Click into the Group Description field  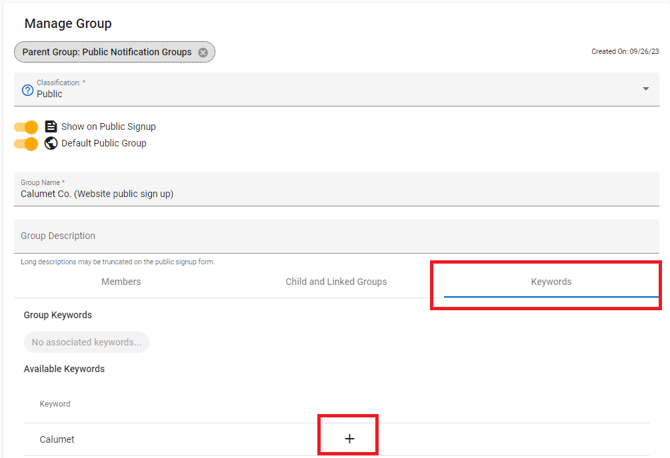coord(336,236)
